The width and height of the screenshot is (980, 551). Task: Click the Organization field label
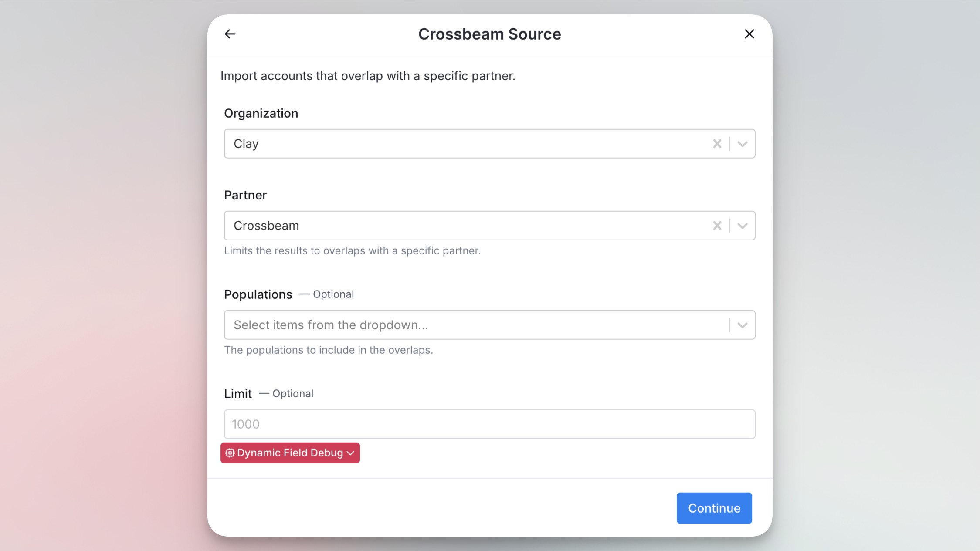(261, 113)
